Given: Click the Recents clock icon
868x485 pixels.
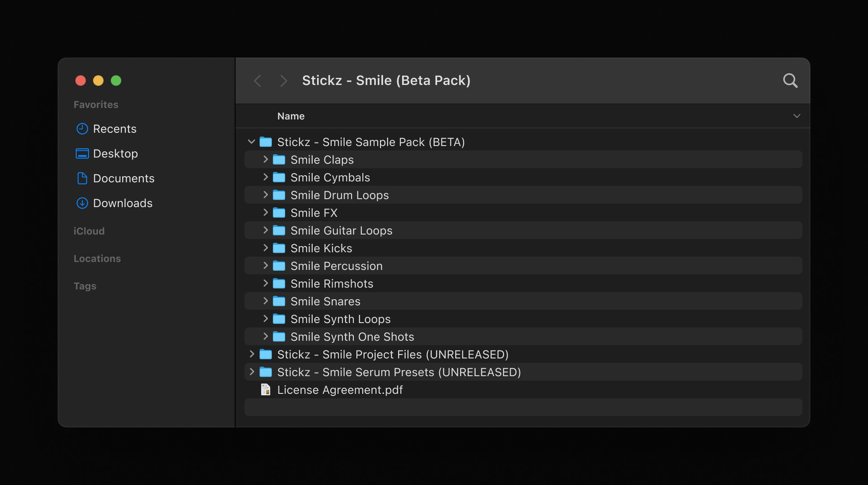Looking at the screenshot, I should click(82, 129).
